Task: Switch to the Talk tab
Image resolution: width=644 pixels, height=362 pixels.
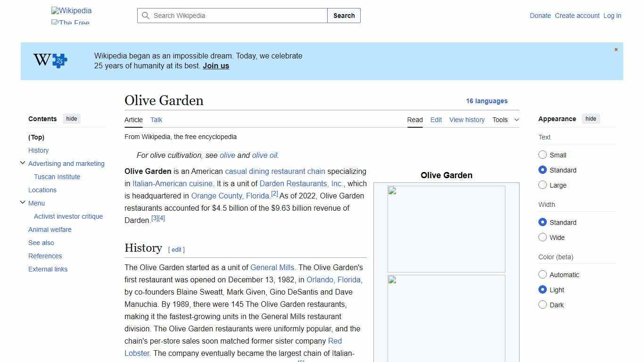Action: [156, 120]
